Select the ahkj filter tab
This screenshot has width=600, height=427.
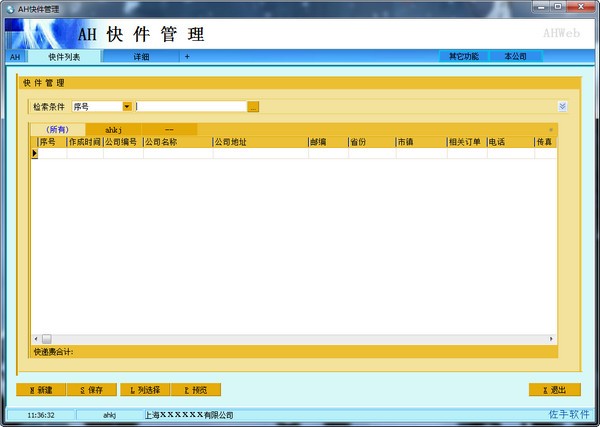113,129
